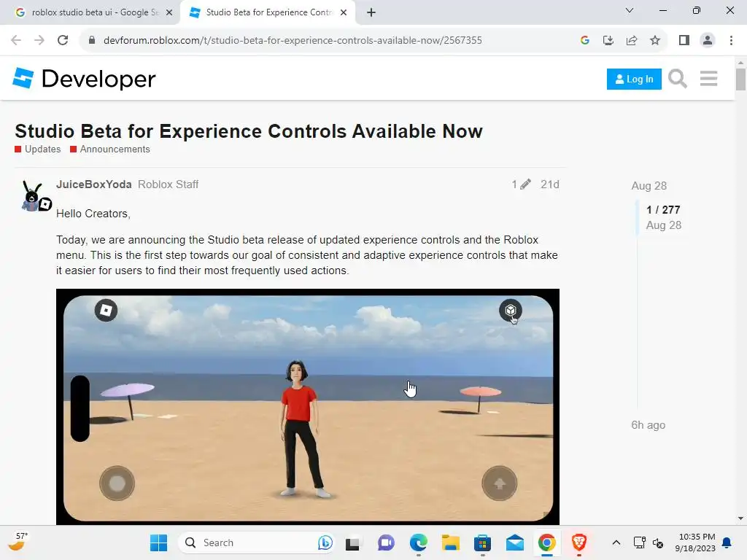Open the Chat app on taskbar
747x560 pixels.
point(386,542)
